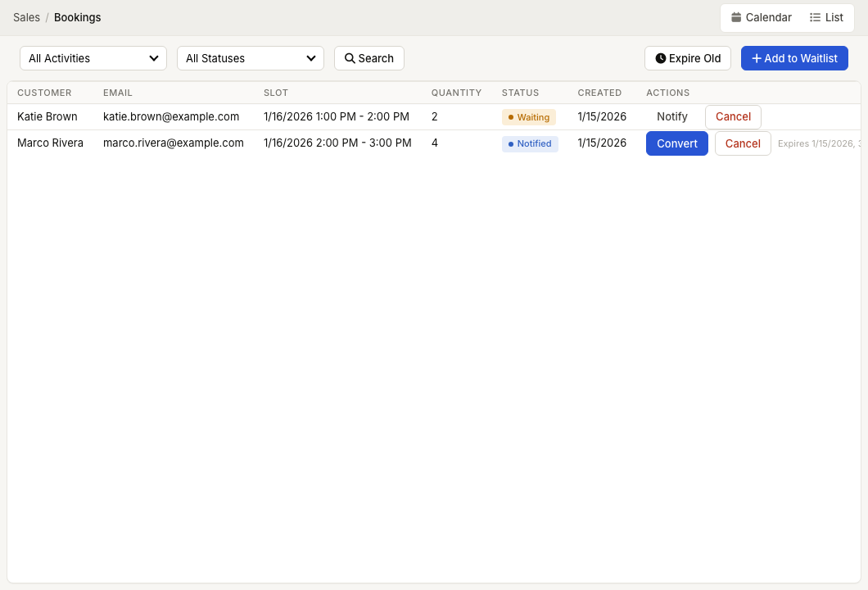This screenshot has width=868, height=590.
Task: Click the Actions column header
Action: (667, 93)
